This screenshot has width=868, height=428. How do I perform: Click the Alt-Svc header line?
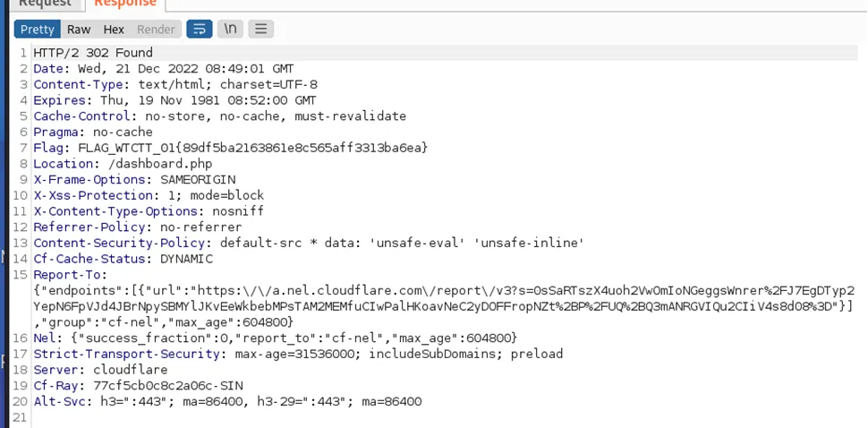pos(227,401)
